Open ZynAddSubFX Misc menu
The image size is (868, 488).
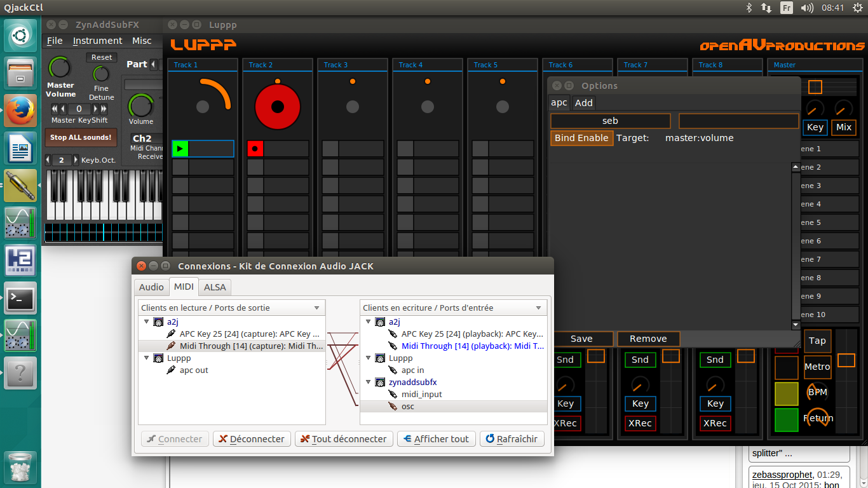pyautogui.click(x=142, y=41)
